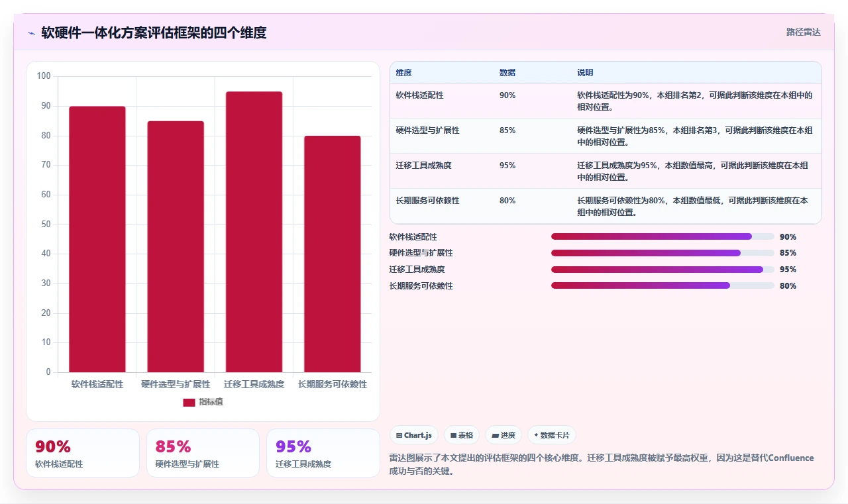
Task: Click the 数据卡片 tag chip
Action: click(552, 435)
